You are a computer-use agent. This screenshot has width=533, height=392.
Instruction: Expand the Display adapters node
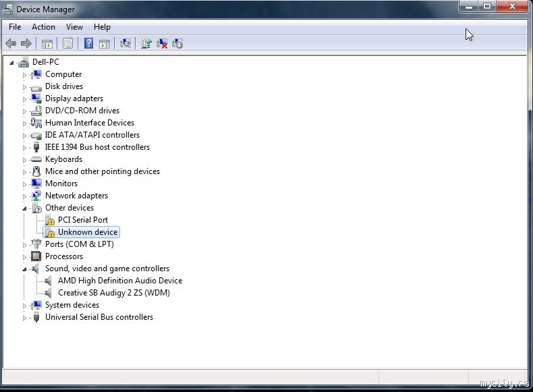pyautogui.click(x=24, y=99)
